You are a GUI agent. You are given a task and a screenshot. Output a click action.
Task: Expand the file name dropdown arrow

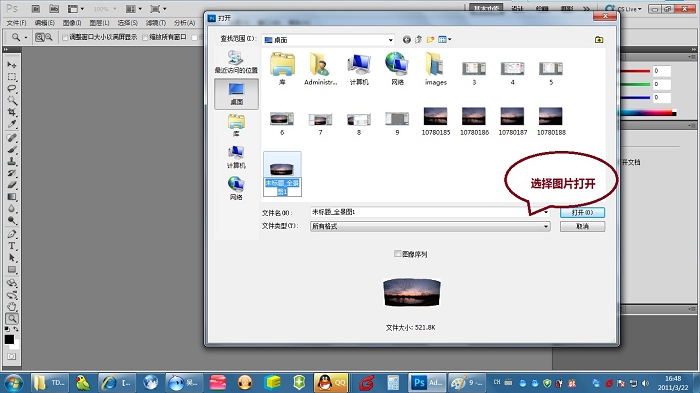click(x=546, y=213)
